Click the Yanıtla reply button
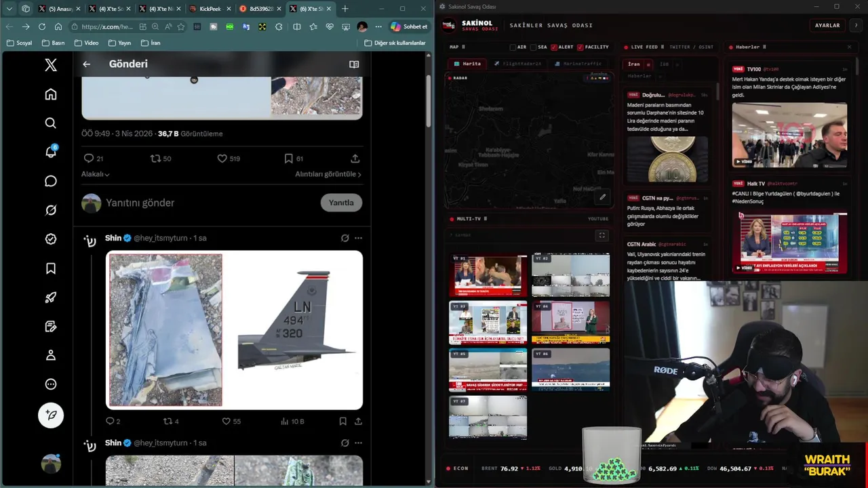The image size is (868, 488). (x=341, y=203)
